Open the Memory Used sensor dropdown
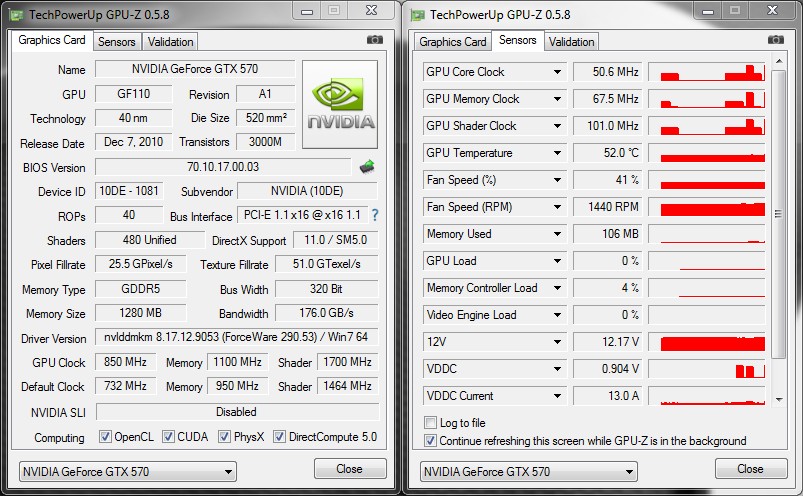The width and height of the screenshot is (803, 496). pos(557,234)
